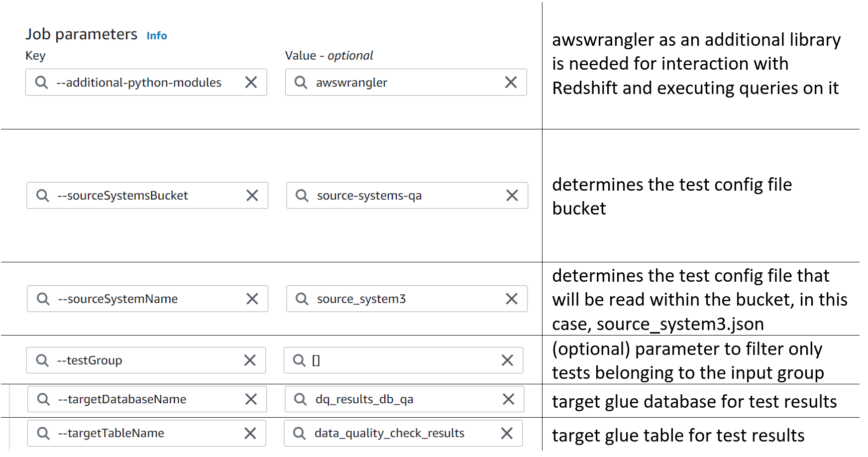Clear the data_quality_check_results value with X
868x457 pixels.
507,434
